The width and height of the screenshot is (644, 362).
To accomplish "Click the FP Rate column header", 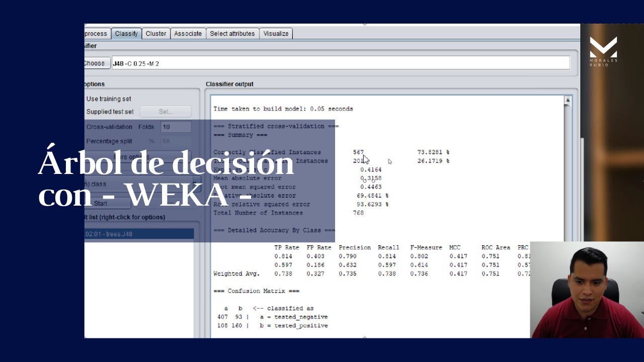I will (319, 247).
